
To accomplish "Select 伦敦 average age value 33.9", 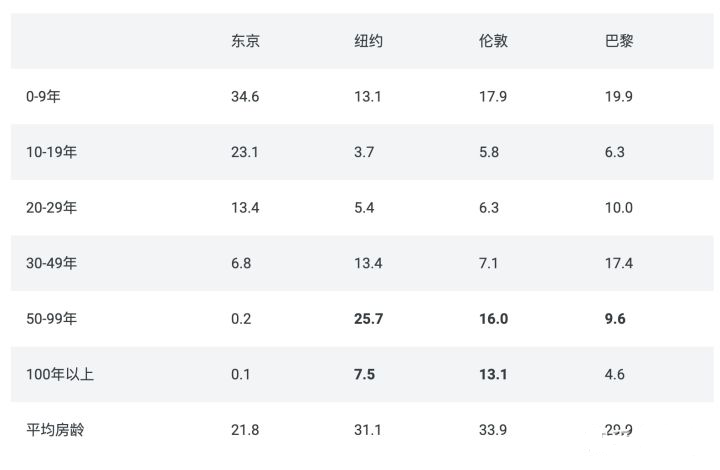I will pyautogui.click(x=493, y=430).
